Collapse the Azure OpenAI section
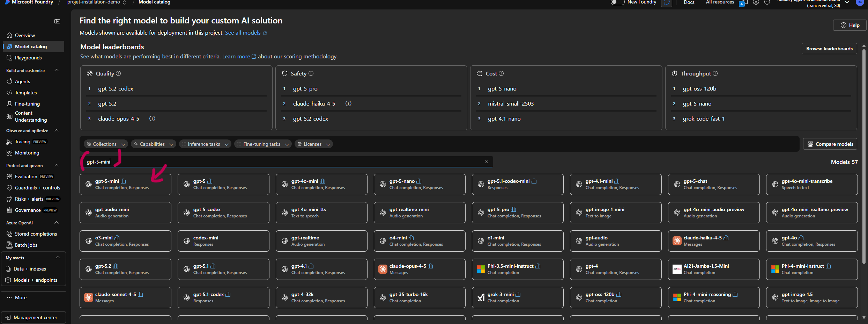Image resolution: width=868 pixels, height=324 pixels. 57,223
